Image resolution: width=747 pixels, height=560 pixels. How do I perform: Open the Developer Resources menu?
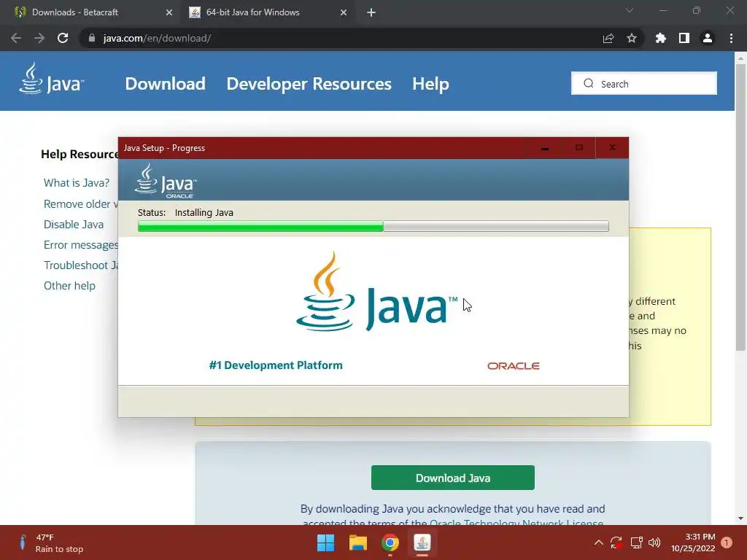309,84
